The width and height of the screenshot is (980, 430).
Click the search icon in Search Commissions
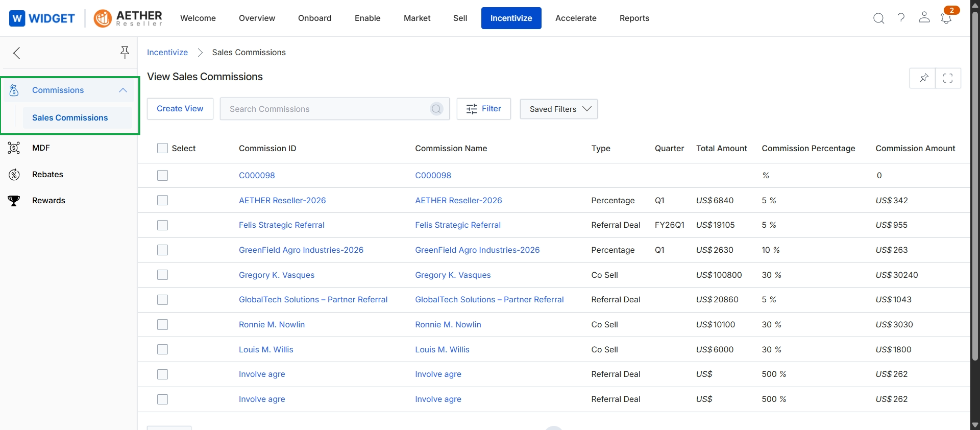coord(436,109)
